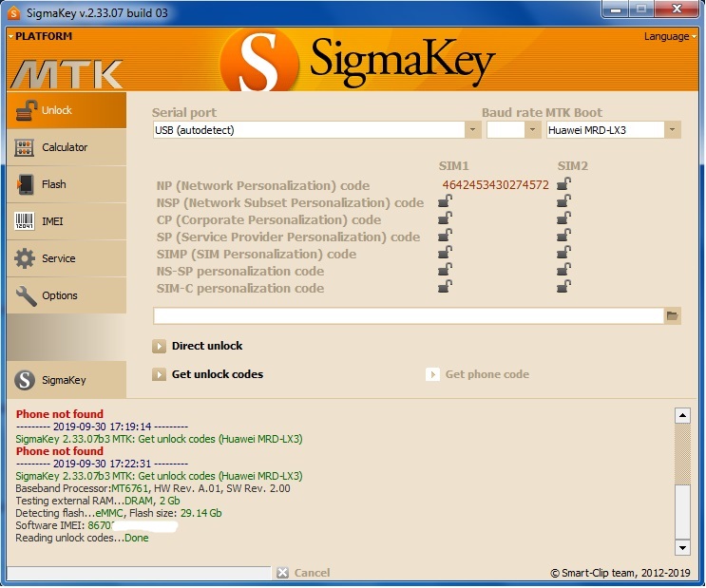706x588 pixels.
Task: Click the Options wrench icon
Action: click(26, 295)
